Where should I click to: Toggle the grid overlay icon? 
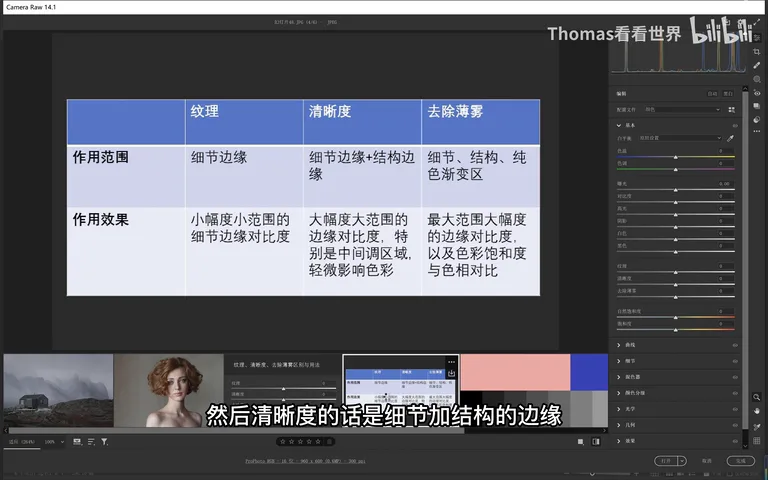coord(757,441)
